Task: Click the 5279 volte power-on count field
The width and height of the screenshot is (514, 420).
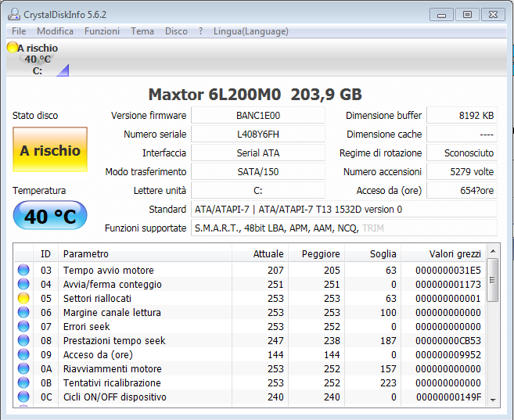Action: click(x=462, y=171)
